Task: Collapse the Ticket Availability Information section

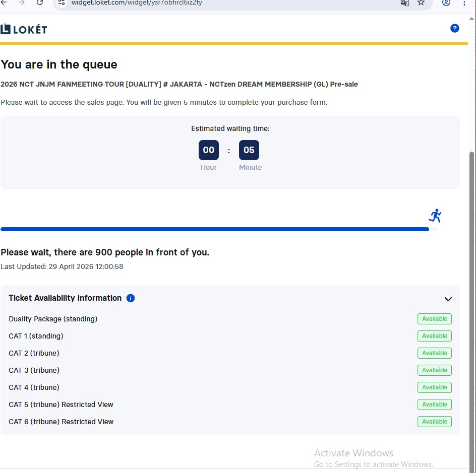Action: 448,299
